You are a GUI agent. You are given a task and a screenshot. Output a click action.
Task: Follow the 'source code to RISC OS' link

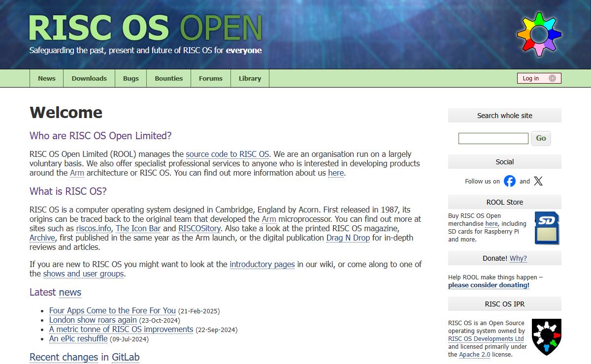227,154
